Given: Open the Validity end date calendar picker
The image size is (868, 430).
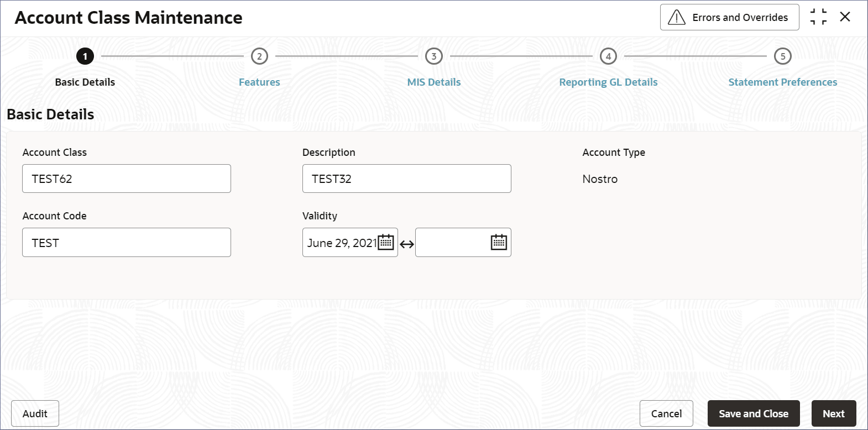Looking at the screenshot, I should point(499,242).
